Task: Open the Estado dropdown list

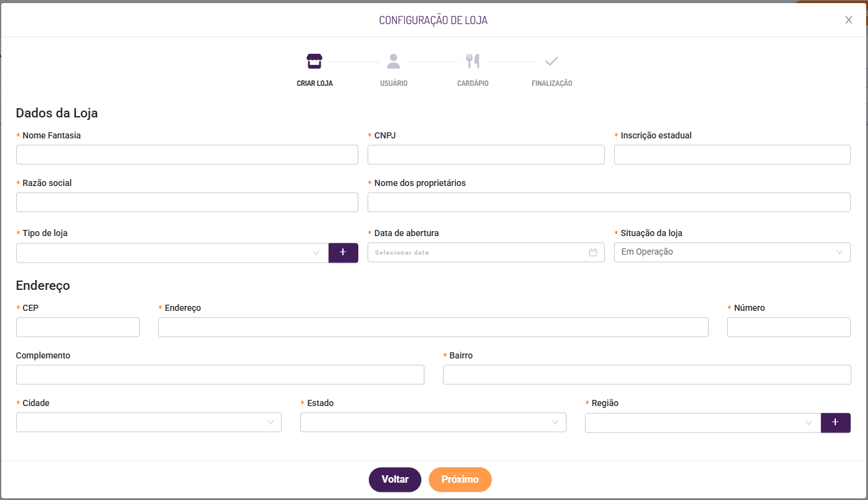Action: pos(432,423)
